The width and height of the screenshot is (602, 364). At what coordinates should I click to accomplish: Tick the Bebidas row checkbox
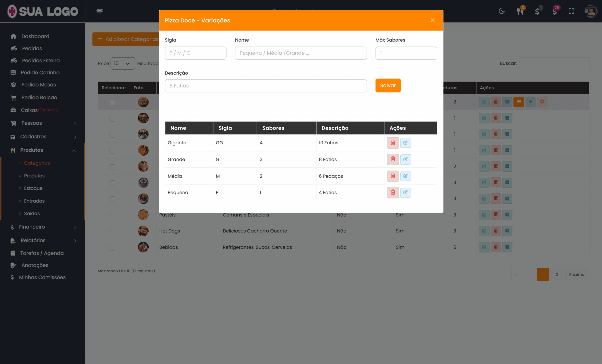pos(112,247)
